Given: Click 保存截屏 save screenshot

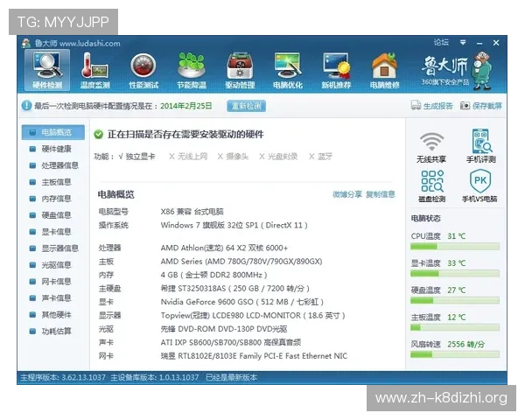Looking at the screenshot, I should coord(481,106).
